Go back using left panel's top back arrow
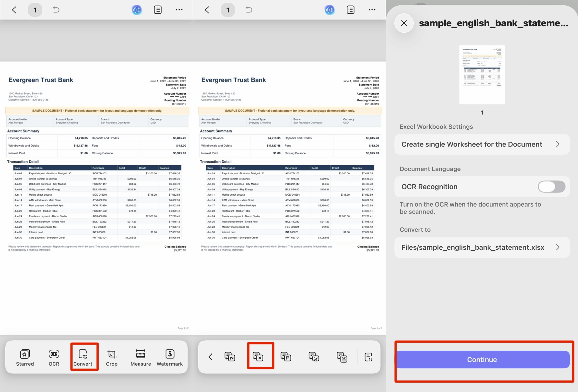 pyautogui.click(x=14, y=10)
